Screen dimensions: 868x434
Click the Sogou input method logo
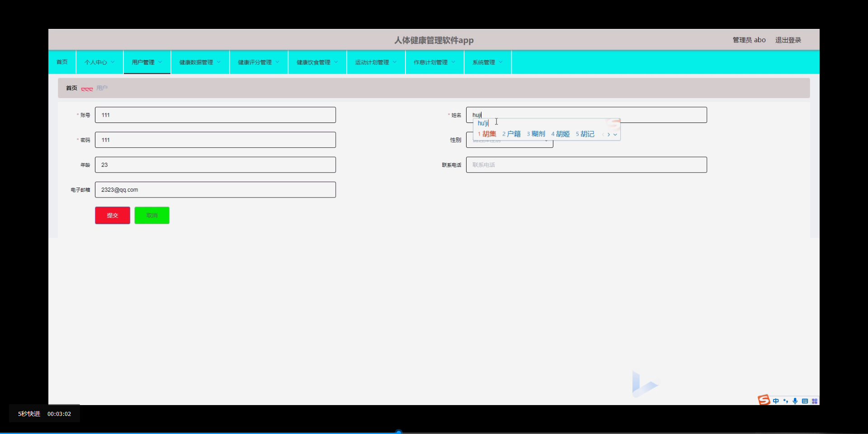(x=764, y=400)
